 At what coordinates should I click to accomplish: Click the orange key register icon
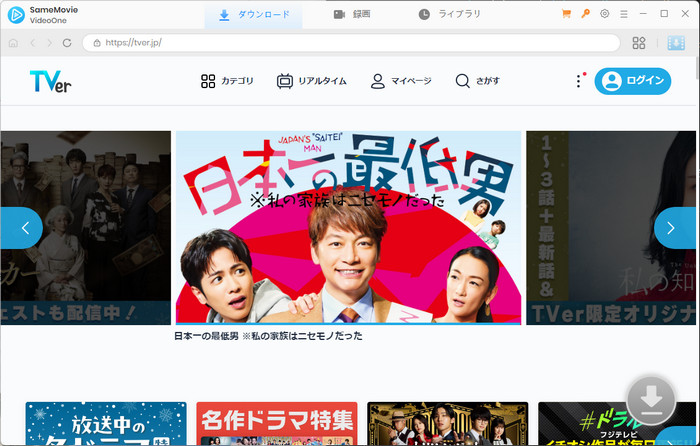[585, 14]
